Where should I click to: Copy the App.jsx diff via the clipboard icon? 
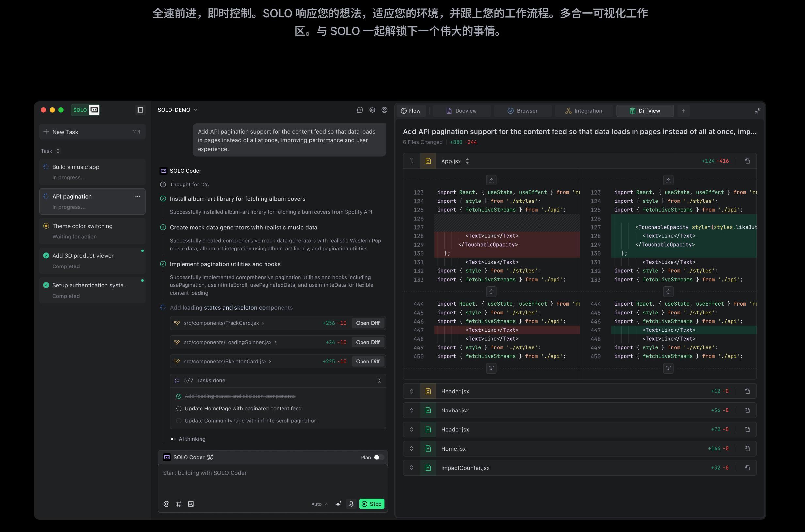tap(747, 161)
